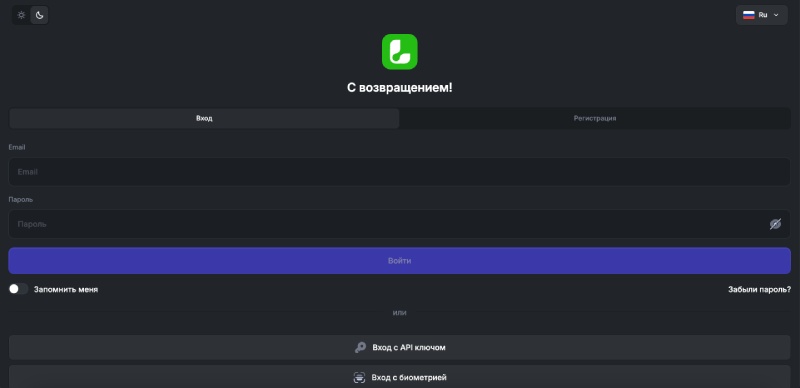Click the Russian flag icon
This screenshot has width=800, height=388.
tap(748, 15)
